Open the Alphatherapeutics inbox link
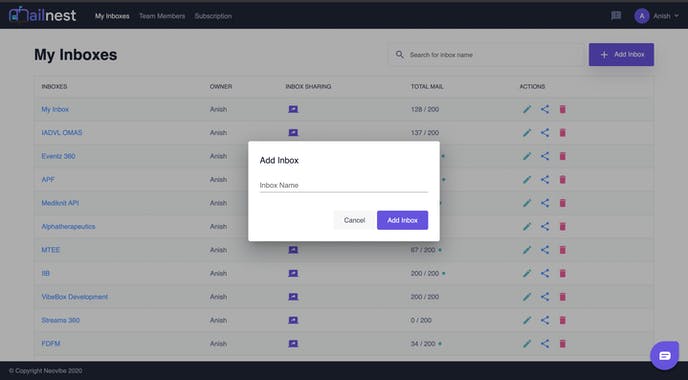The width and height of the screenshot is (688, 380). coord(68,226)
